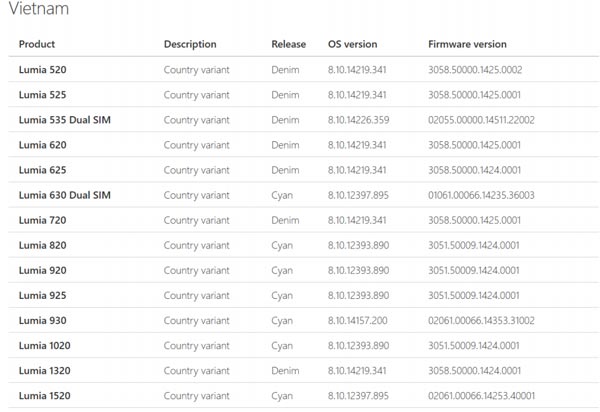The image size is (600, 412).
Task: Click Cyan release in Lumia 1520 row
Action: point(282,396)
